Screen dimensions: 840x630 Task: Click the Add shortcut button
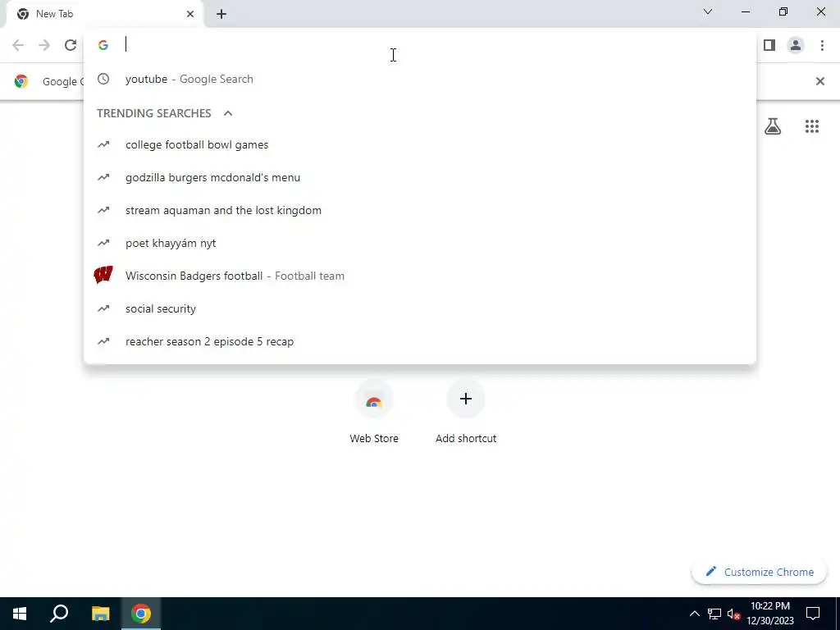pyautogui.click(x=466, y=413)
